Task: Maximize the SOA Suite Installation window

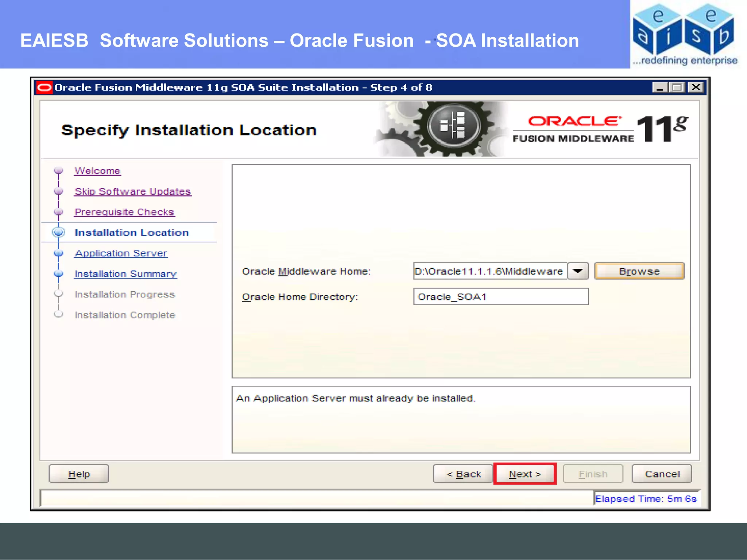Action: pos(677,87)
